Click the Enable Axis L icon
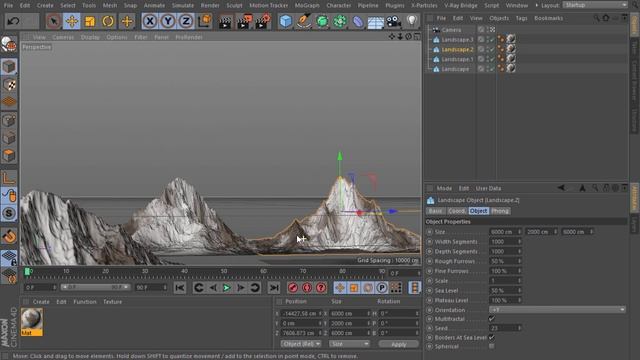The height and width of the screenshot is (360, 640). tap(9, 178)
